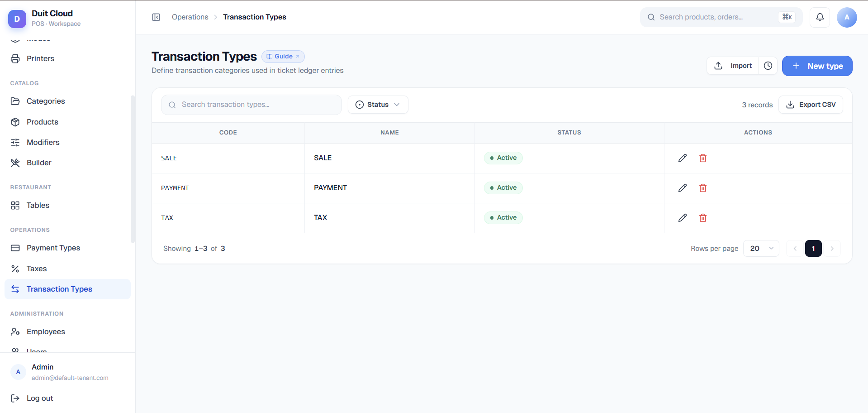Click the Taxes percent icon

coord(15,269)
